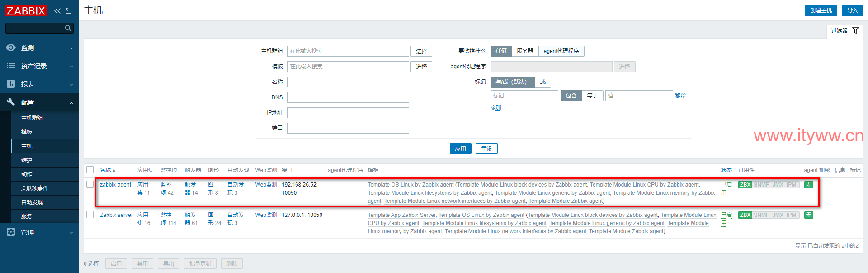Click 选择 next to 模板
This screenshot has width=868, height=273.
[421, 67]
